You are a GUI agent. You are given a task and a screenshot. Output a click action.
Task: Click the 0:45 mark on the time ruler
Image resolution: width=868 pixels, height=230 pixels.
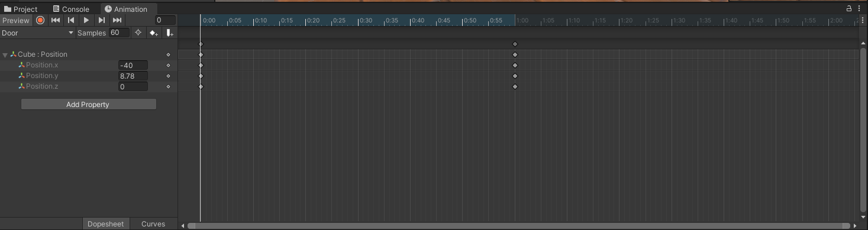tap(443, 21)
